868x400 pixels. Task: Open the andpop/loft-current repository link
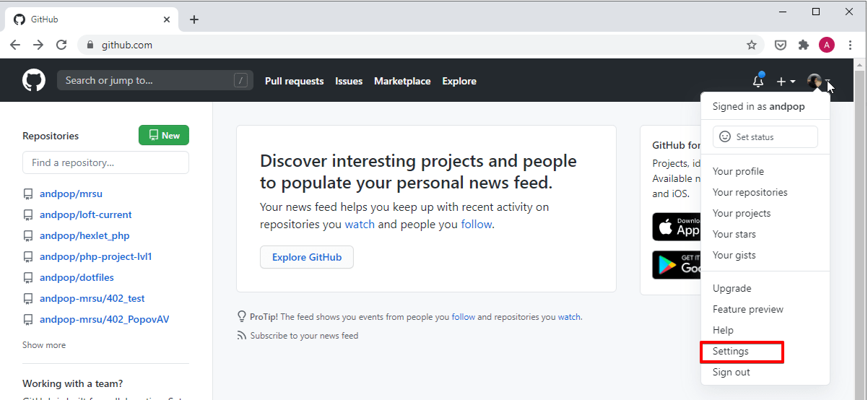coord(86,214)
